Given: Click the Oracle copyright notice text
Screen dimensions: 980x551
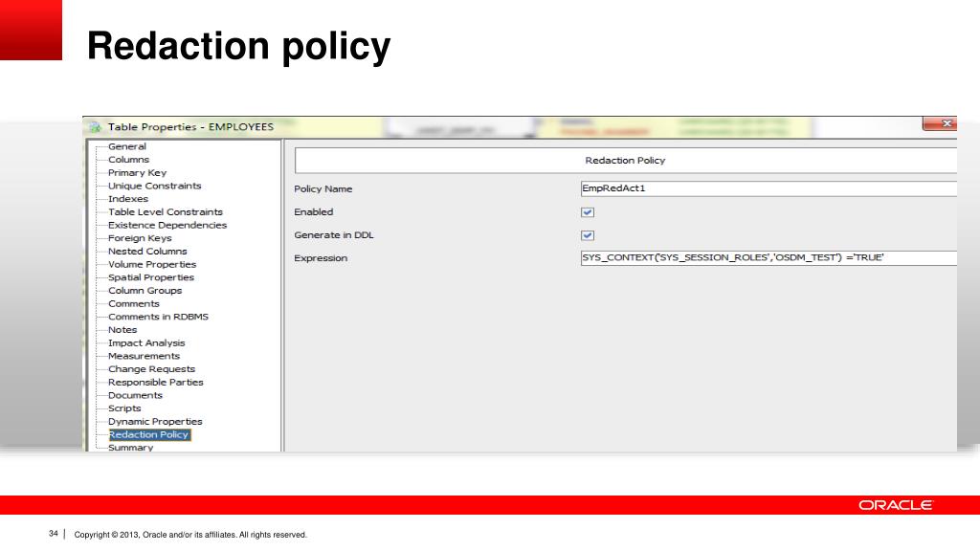Looking at the screenshot, I should click(x=190, y=535).
